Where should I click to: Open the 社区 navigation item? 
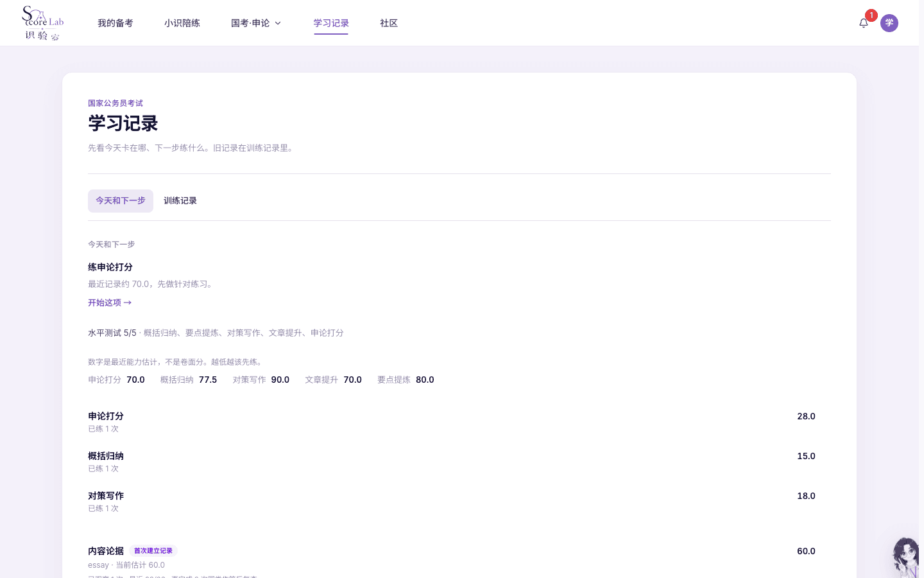pos(389,23)
